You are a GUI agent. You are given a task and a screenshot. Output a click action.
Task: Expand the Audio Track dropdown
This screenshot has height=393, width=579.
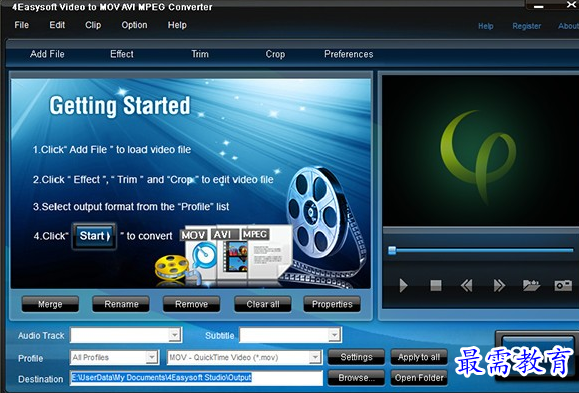pyautogui.click(x=174, y=335)
